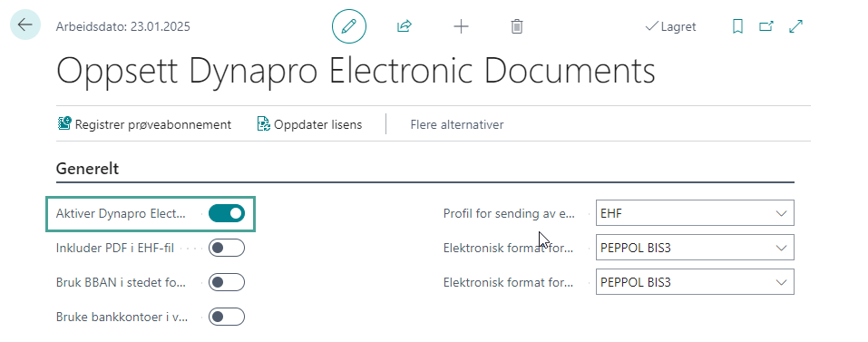This screenshot has width=868, height=342.
Task: Expand page using diagonal arrows icon
Action: point(795,26)
